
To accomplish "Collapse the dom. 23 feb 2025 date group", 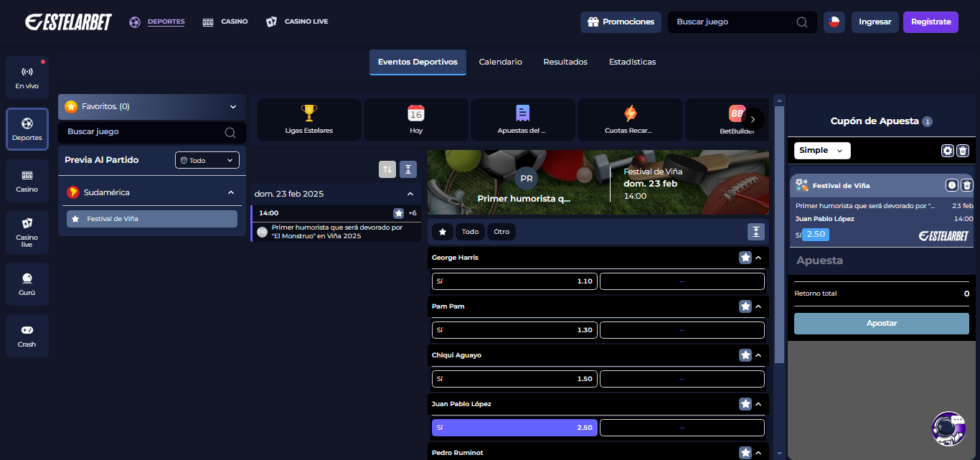I will coord(410,194).
